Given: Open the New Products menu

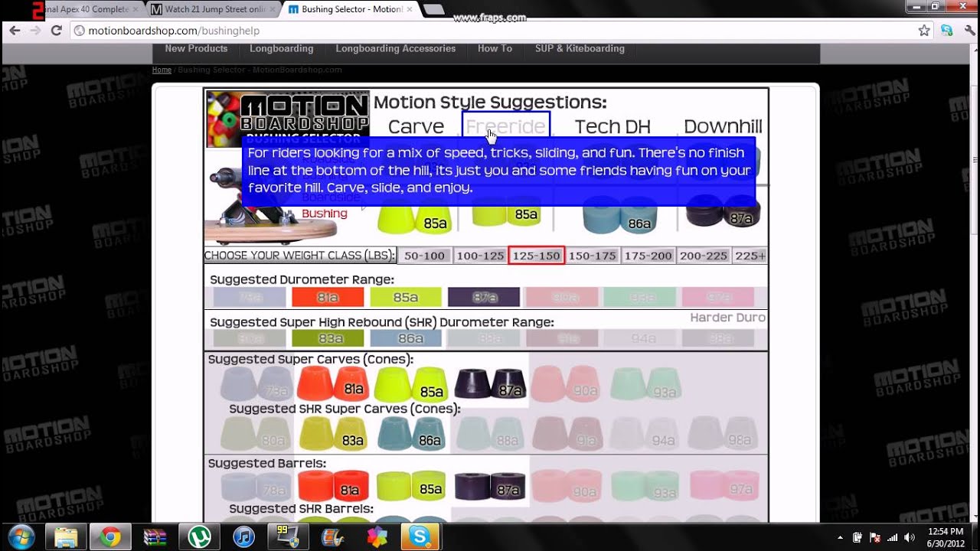Looking at the screenshot, I should [196, 48].
